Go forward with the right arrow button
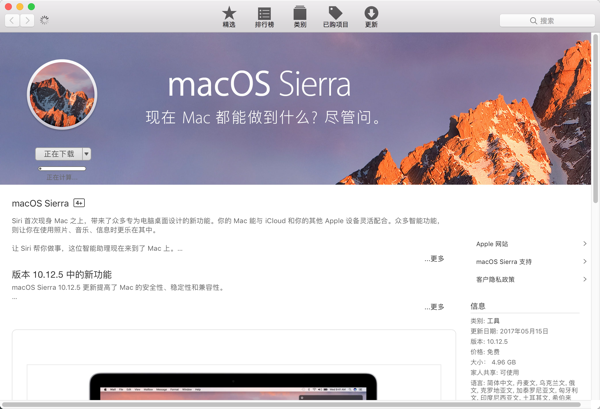Screen dimensions: 600x409 tap(27, 20)
